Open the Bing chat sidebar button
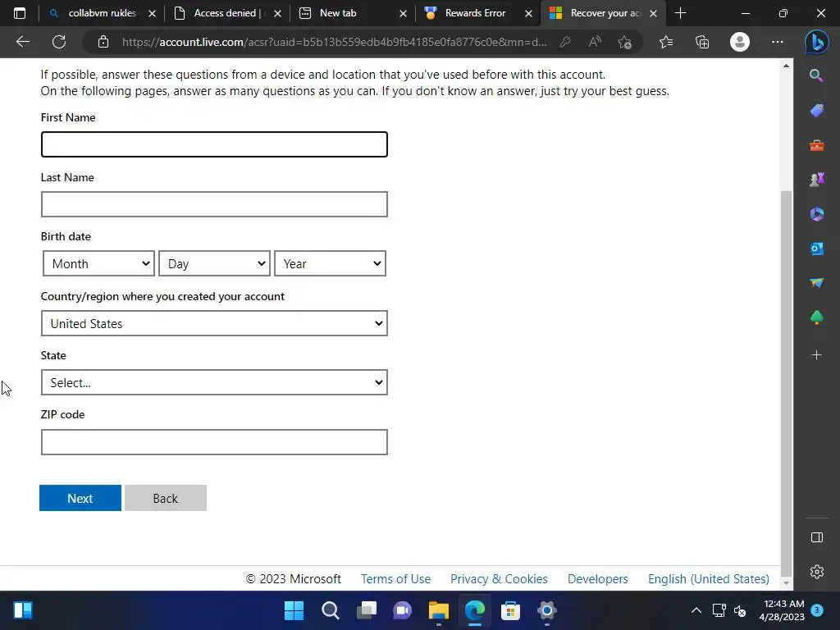840x630 pixels. pyautogui.click(x=816, y=42)
